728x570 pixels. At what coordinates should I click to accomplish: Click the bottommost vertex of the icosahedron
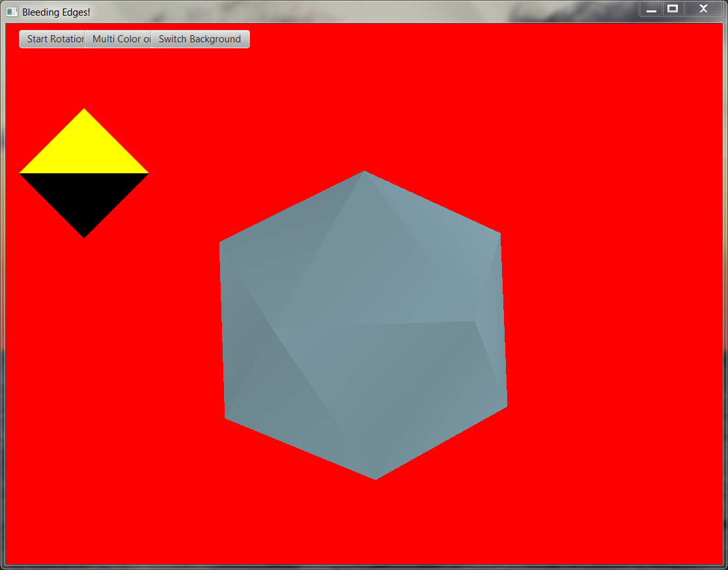376,478
